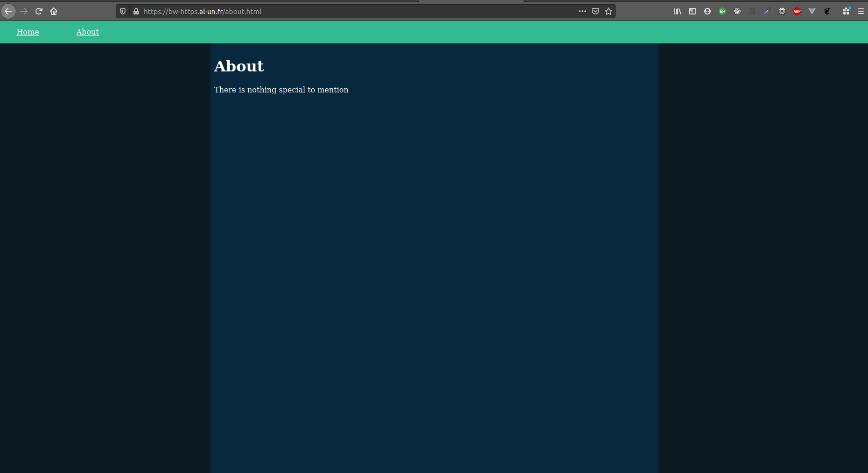Open the Library toolbar icon
This screenshot has height=473, width=868.
(x=678, y=11)
